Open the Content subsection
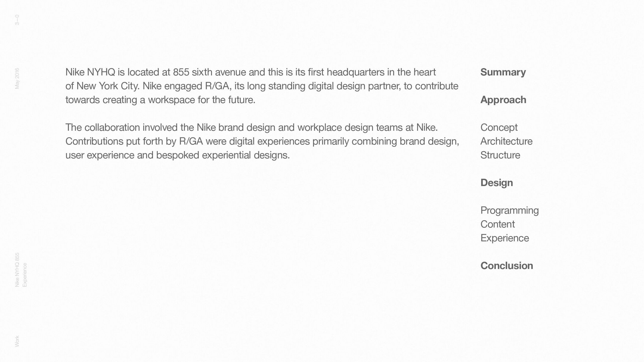Viewport: 644px width, 362px height. 497,224
